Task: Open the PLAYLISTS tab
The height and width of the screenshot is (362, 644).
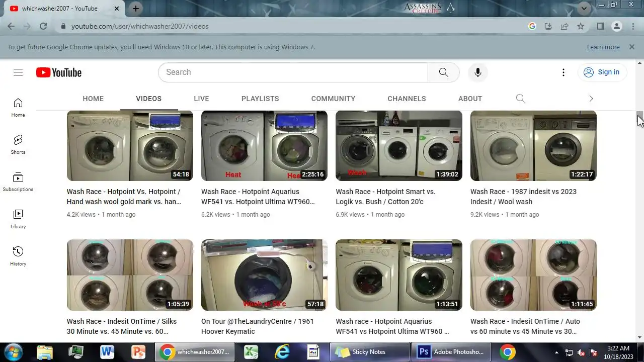Action: [x=260, y=99]
